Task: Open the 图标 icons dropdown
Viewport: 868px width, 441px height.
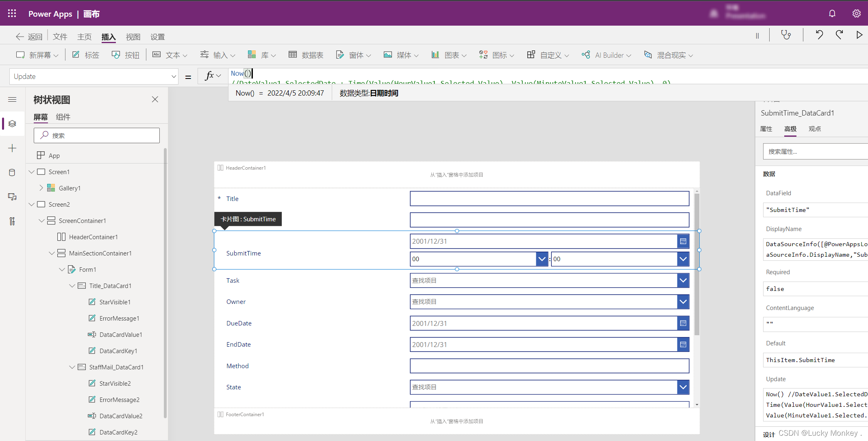Action: [x=497, y=55]
